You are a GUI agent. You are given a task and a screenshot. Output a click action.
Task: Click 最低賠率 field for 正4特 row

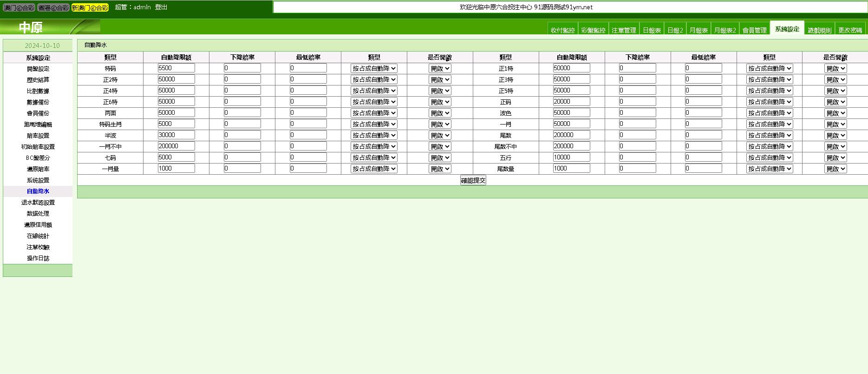(308, 90)
